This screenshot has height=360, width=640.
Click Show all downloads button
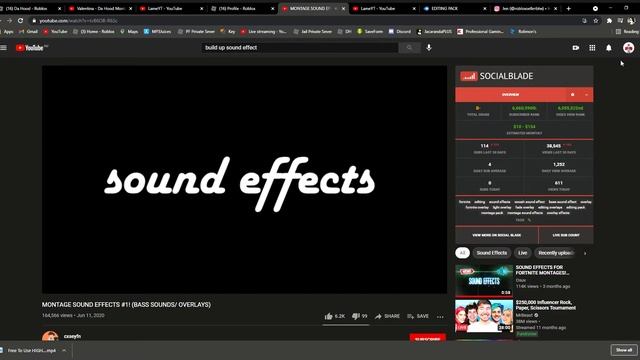624,350
